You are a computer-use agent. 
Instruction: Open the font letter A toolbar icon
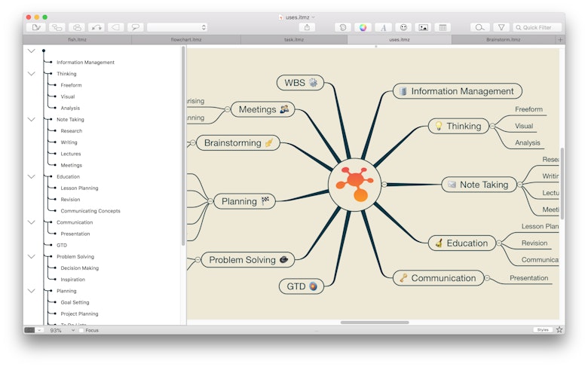(x=383, y=27)
